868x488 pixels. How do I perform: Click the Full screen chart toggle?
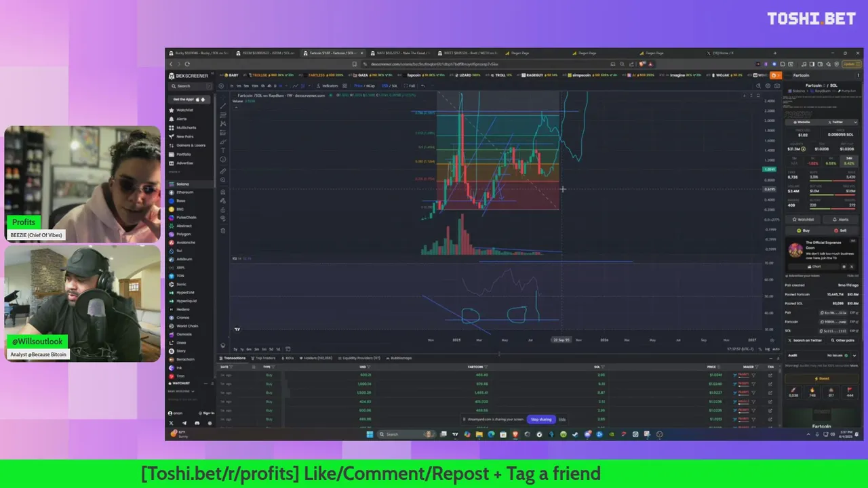pos(410,86)
